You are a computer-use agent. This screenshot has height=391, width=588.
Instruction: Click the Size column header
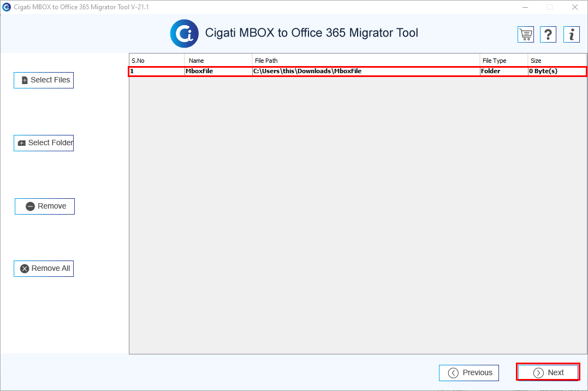coord(557,61)
